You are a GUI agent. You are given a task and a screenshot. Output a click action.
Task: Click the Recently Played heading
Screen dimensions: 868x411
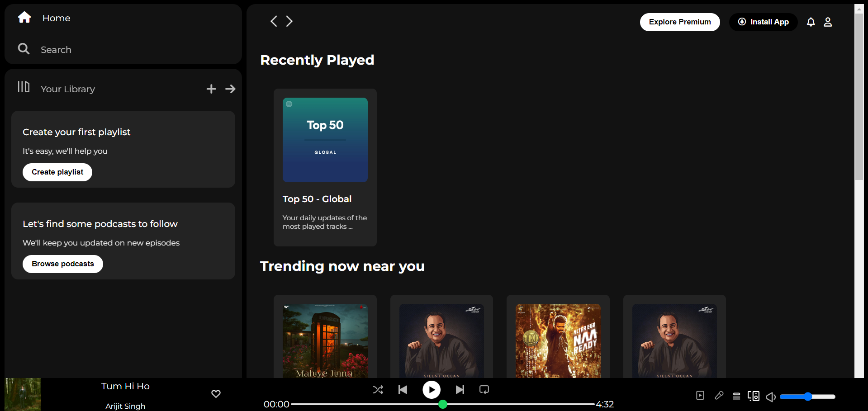(x=317, y=60)
